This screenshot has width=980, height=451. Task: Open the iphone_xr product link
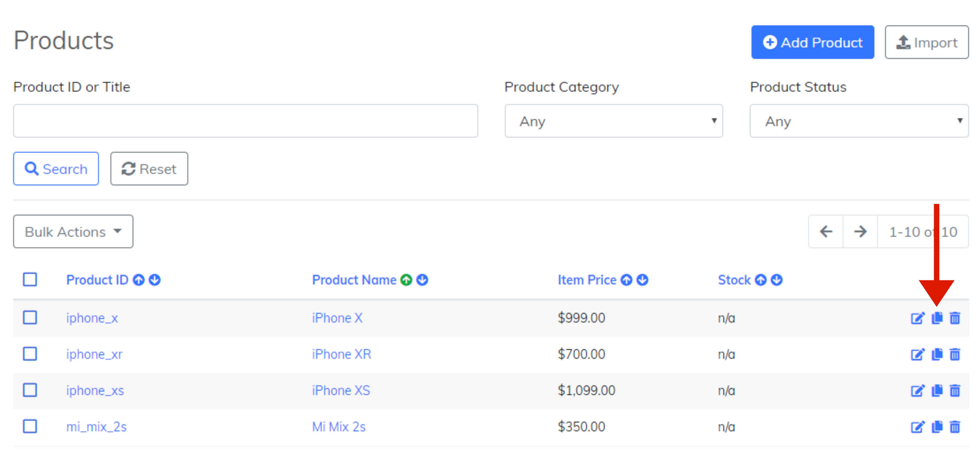(x=94, y=354)
